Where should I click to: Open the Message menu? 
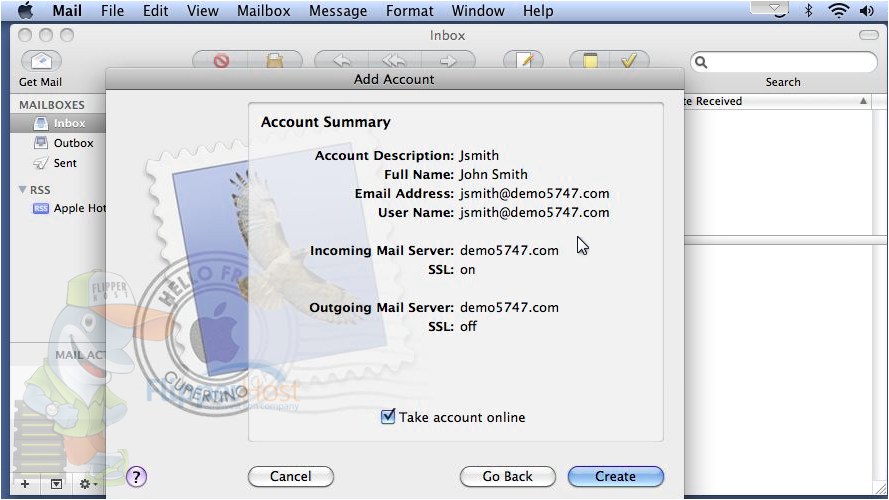pos(338,10)
